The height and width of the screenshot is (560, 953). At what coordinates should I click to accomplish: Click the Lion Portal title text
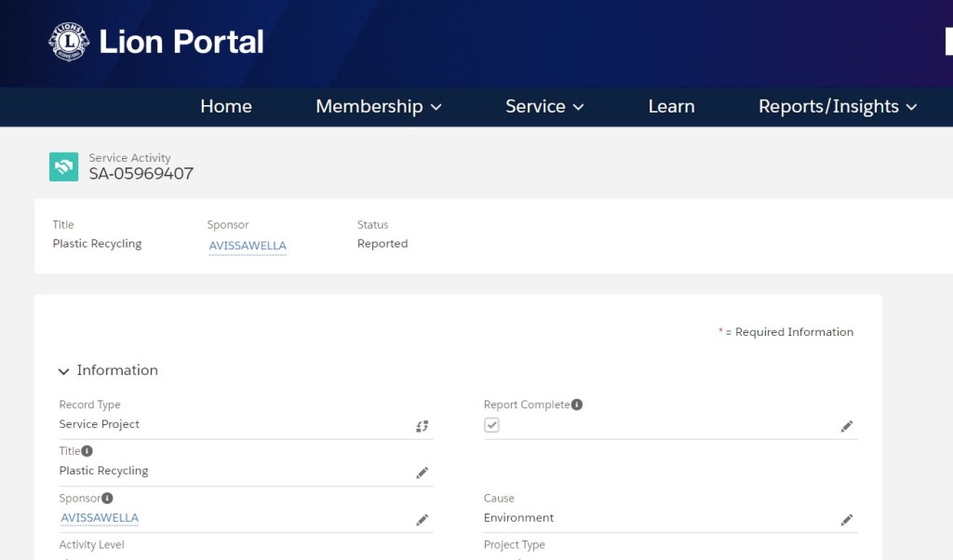click(181, 42)
